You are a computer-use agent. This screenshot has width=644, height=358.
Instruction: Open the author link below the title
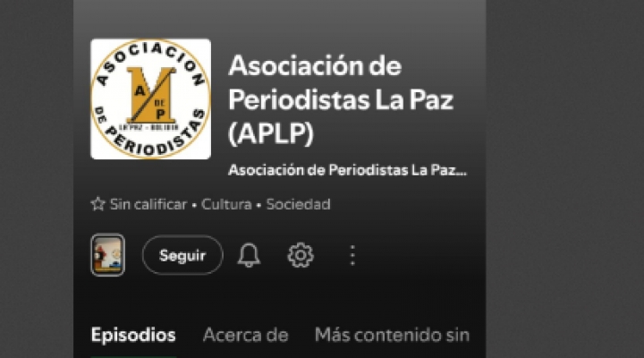click(x=347, y=170)
